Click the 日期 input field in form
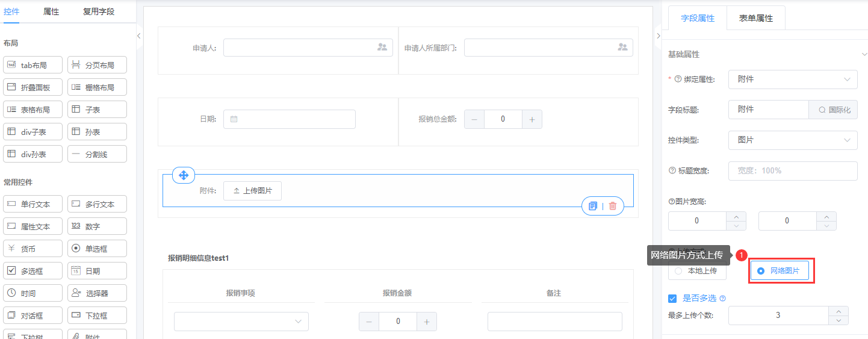The image size is (868, 339). [290, 119]
